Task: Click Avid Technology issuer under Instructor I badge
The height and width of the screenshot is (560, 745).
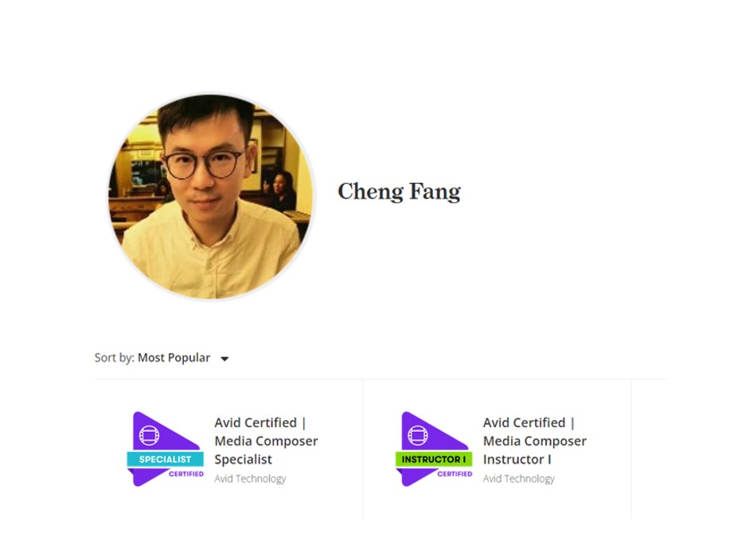Action: pos(519,479)
